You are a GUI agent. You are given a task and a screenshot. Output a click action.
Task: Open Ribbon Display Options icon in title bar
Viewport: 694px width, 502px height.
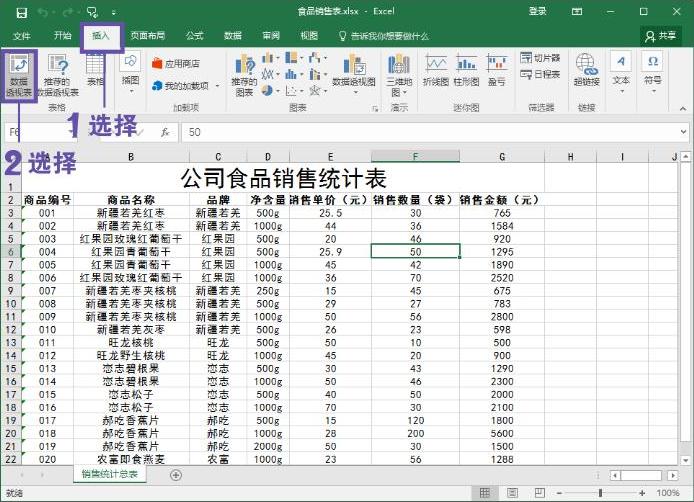pyautogui.click(x=577, y=12)
